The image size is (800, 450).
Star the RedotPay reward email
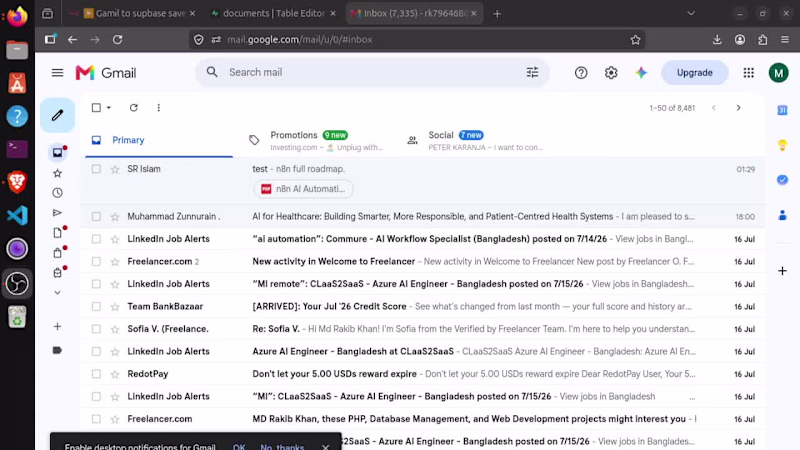pyautogui.click(x=115, y=374)
